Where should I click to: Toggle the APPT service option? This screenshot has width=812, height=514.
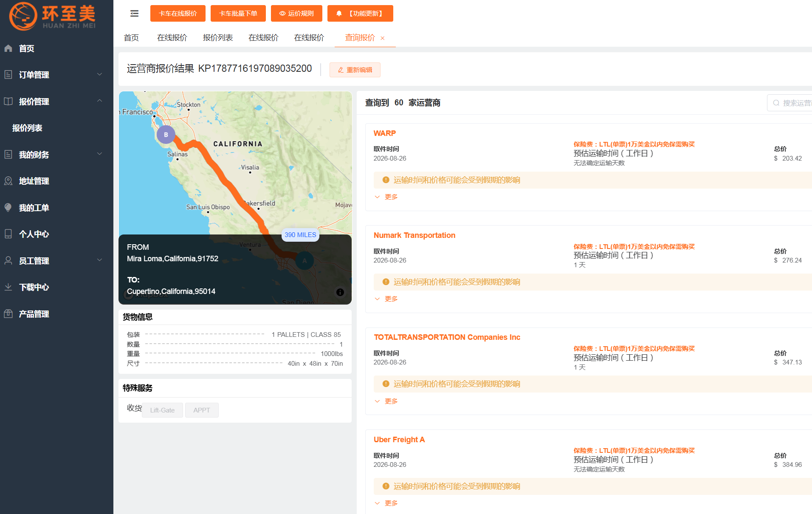tap(202, 410)
